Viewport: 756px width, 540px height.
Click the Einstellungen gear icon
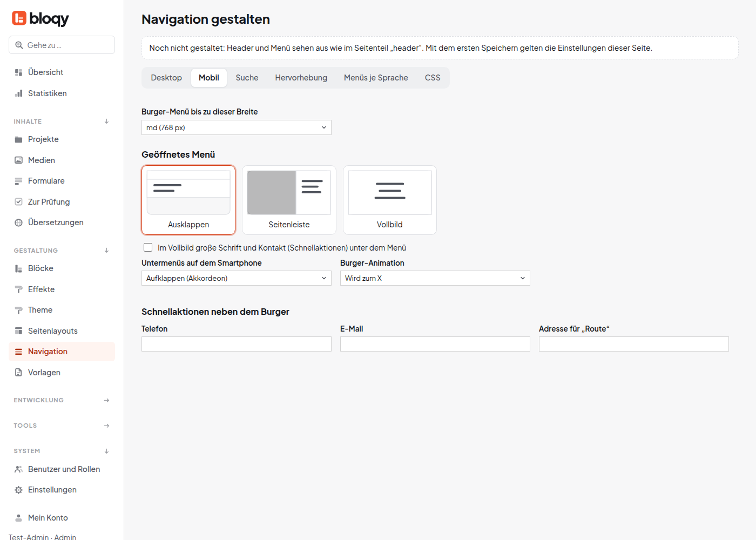click(x=18, y=490)
